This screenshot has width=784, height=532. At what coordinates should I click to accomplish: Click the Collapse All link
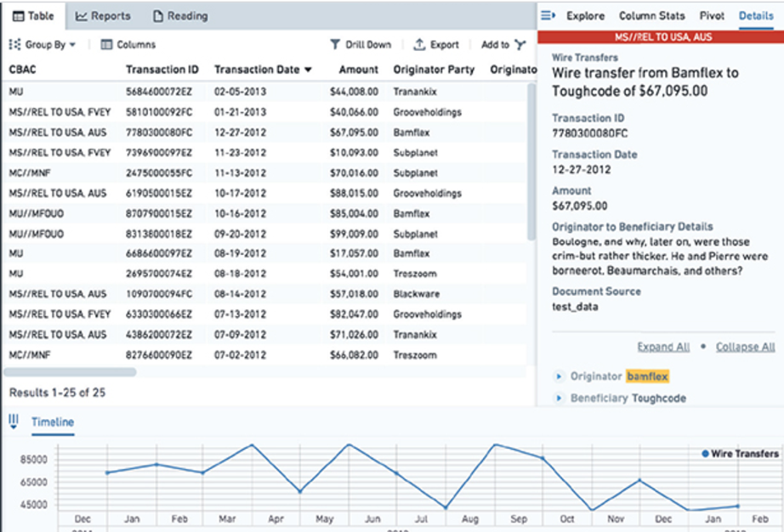[745, 347]
